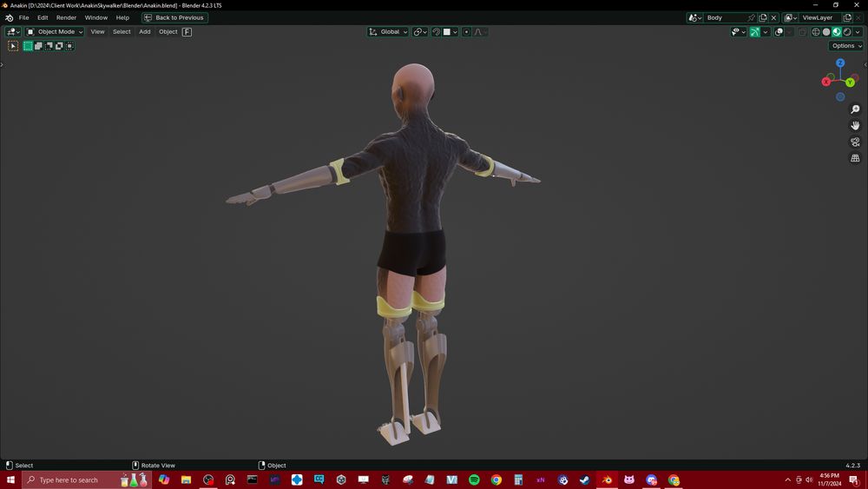868x489 pixels.
Task: Select the Tweak select tool icon
Action: 13,46
